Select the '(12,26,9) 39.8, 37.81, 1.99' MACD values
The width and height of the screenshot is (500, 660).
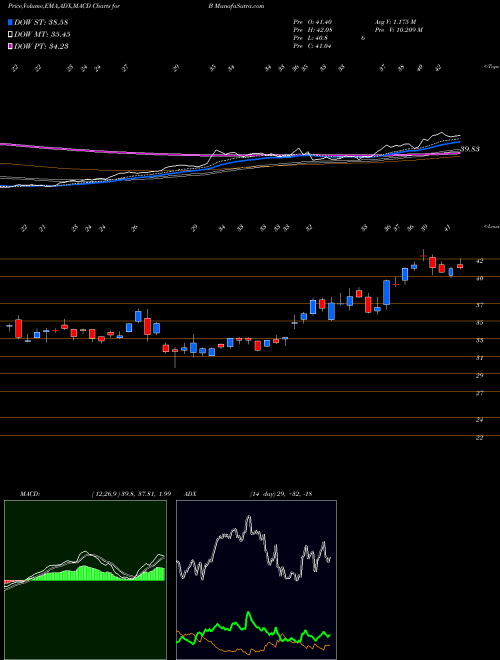click(x=130, y=494)
